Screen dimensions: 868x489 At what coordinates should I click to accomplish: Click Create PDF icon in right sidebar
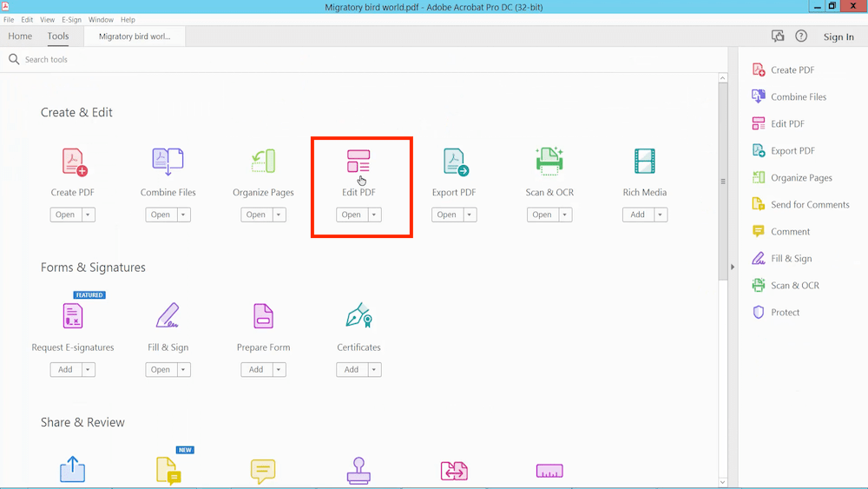tap(759, 69)
